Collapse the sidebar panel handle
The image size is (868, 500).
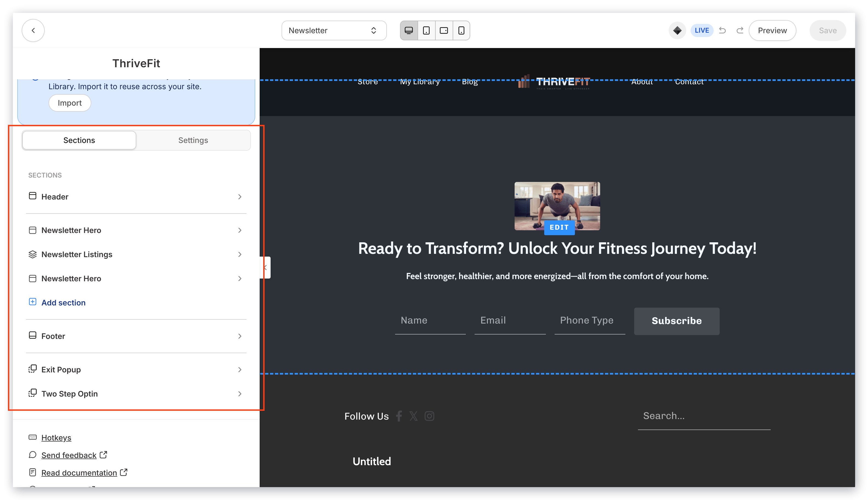(265, 268)
